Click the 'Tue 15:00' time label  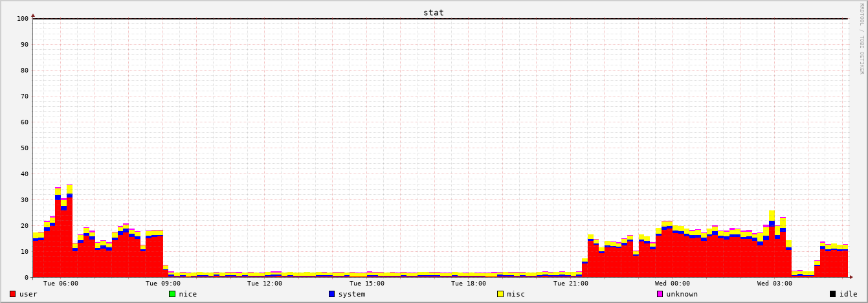point(367,284)
